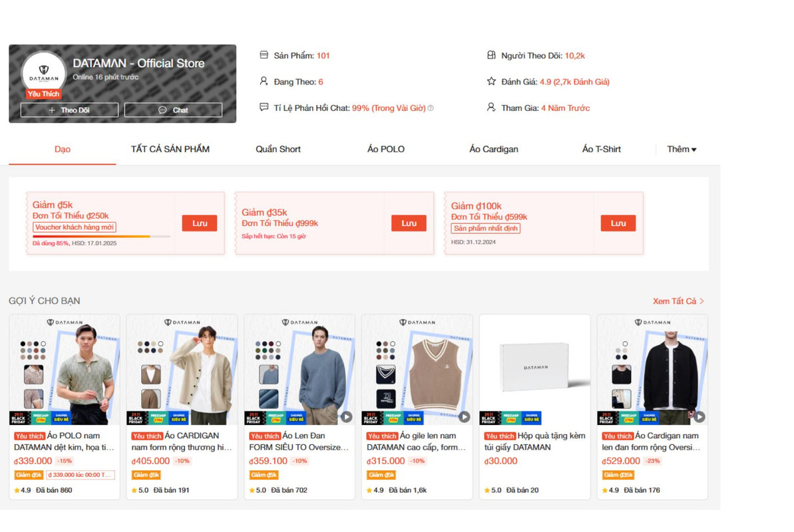Viewport: 794px width, 532px height.
Task: Click the ₫315.000 price
Action: [x=385, y=461]
